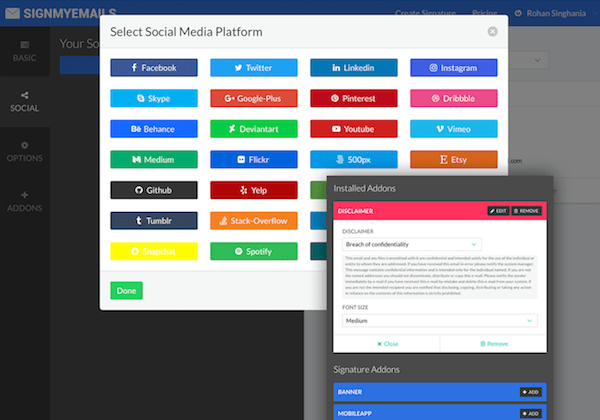Choose the Spotify button
Image resolution: width=600 pixels, height=420 pixels.
254,251
